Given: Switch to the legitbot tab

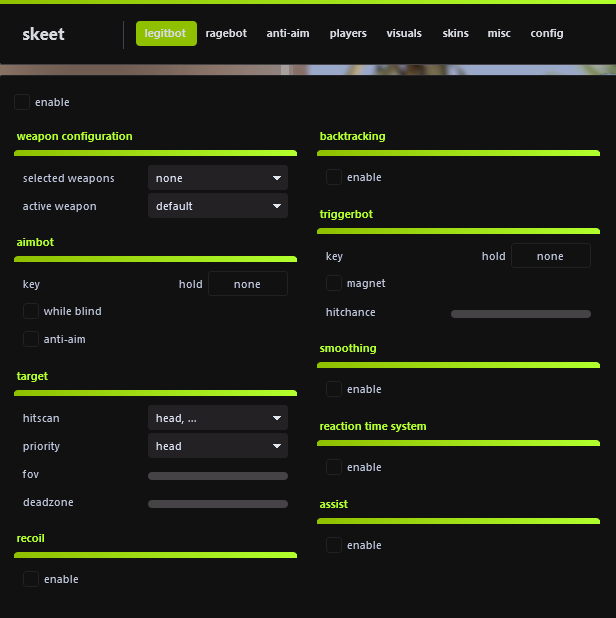Looking at the screenshot, I should [x=166, y=34].
